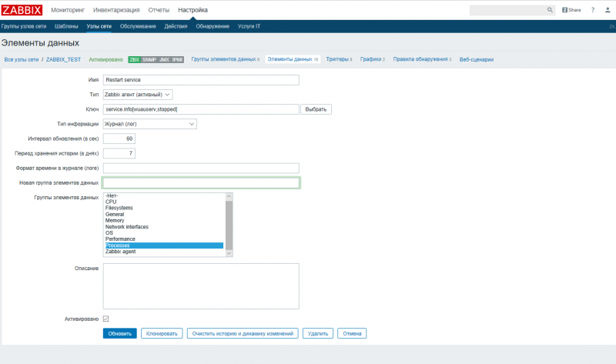The width and height of the screenshot is (616, 364).
Task: Click the ZABBIX logo
Action: (22, 10)
